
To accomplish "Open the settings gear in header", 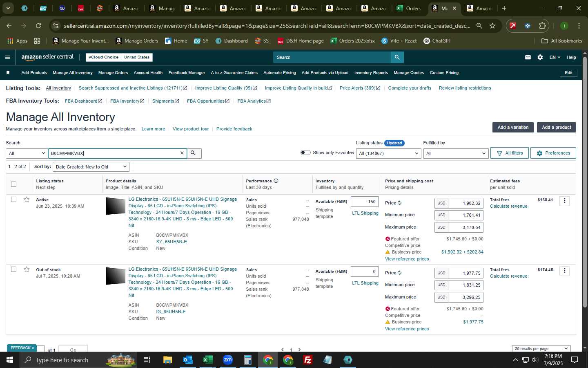I will point(540,57).
